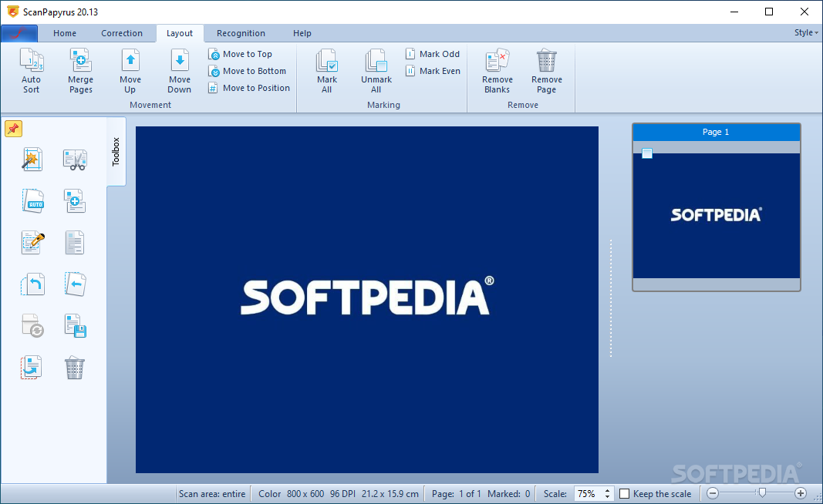The height and width of the screenshot is (504, 823).
Task: Select Move to Position
Action: tap(249, 88)
